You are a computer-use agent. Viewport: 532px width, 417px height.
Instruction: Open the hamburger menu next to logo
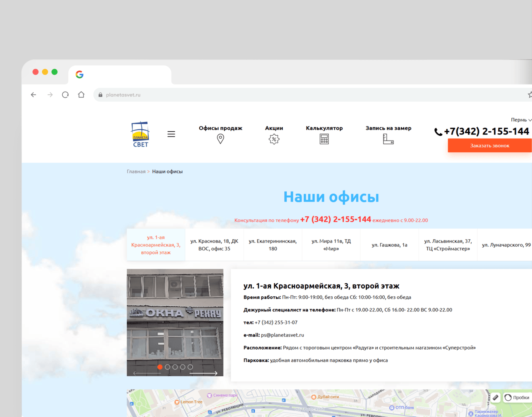click(171, 134)
